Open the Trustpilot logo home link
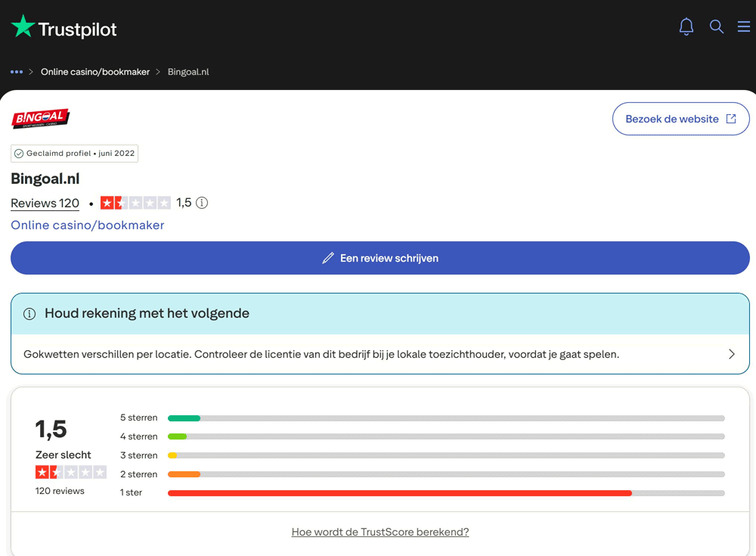This screenshot has width=756, height=556. point(64,27)
